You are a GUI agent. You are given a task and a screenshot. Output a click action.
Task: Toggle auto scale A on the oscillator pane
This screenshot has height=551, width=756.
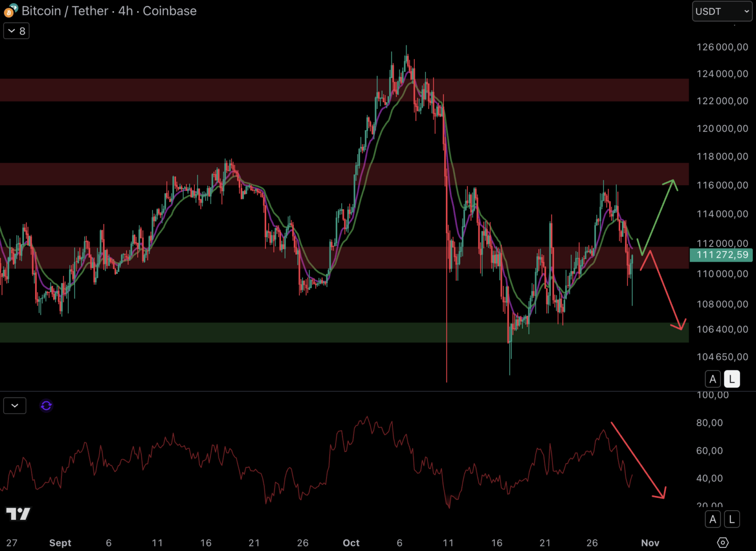(x=713, y=519)
